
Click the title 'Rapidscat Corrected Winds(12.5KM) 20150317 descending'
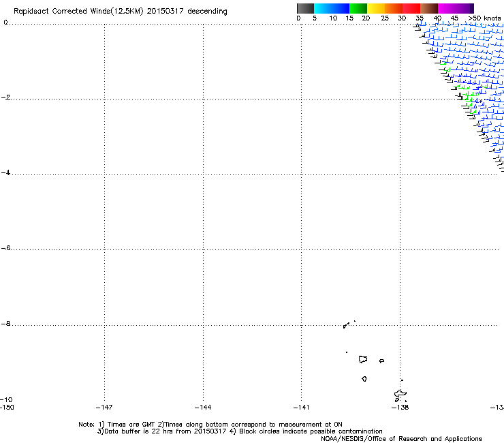(121, 12)
